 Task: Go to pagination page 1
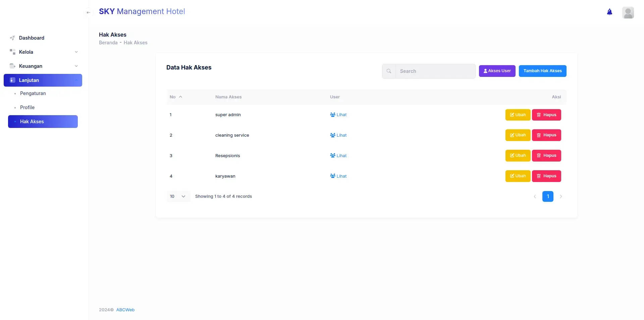click(x=548, y=196)
